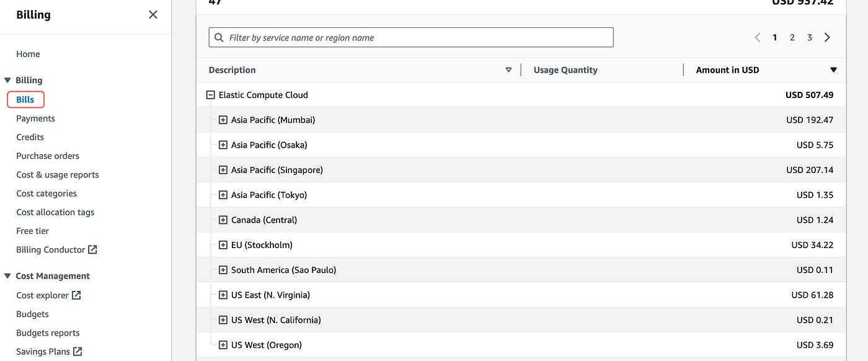Open Cost allocation tags page
This screenshot has width=868, height=361.
(x=55, y=212)
